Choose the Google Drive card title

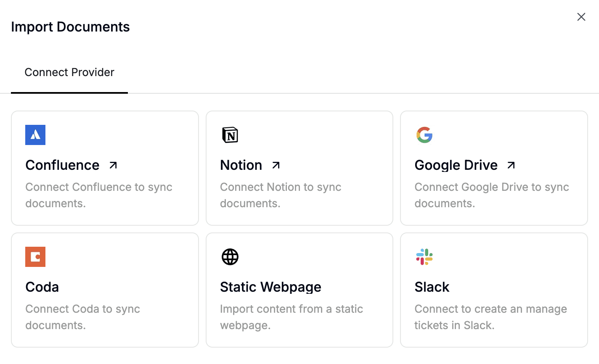point(456,165)
